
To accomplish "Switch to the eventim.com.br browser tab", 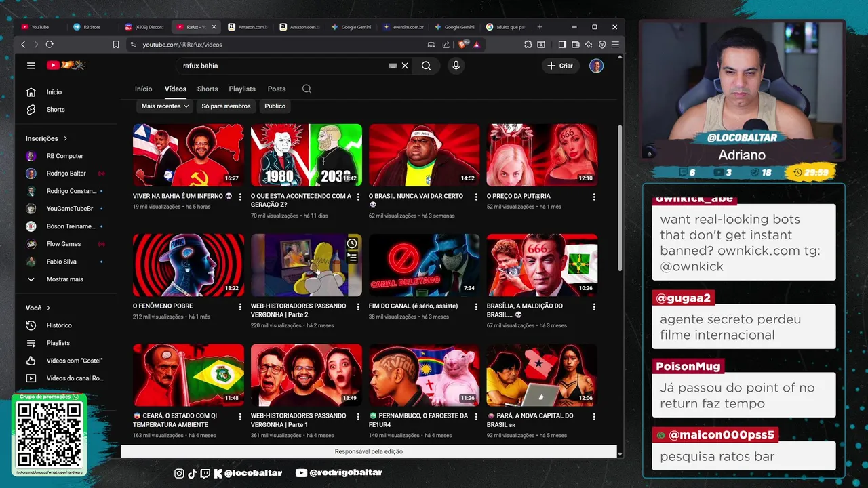I will (403, 27).
